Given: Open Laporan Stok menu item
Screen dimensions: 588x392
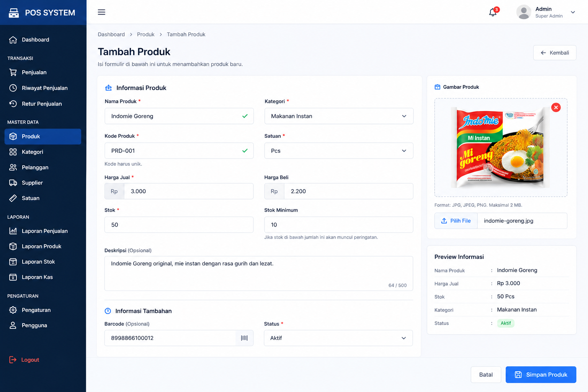Looking at the screenshot, I should [x=43, y=262].
